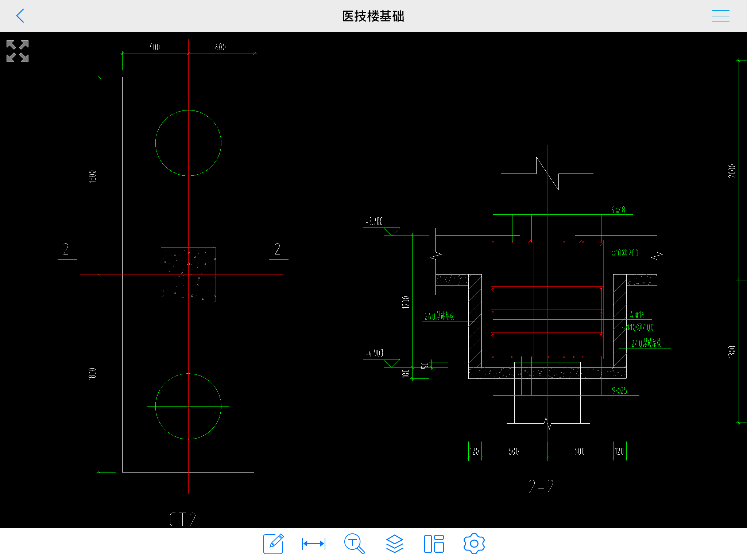Screen dimensions: 747x560
Task: Select left section mark 2
Action: pos(66,249)
